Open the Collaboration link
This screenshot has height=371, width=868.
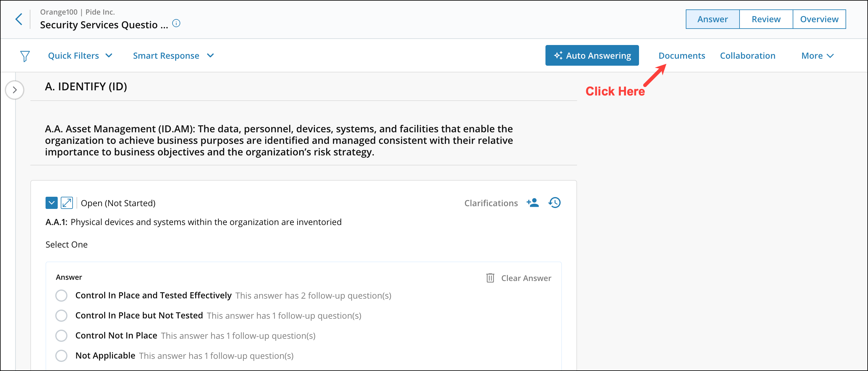point(748,56)
